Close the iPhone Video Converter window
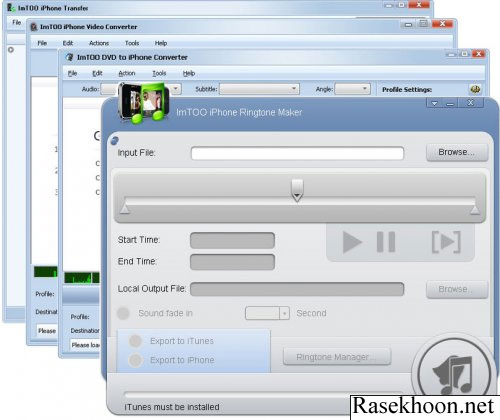 [442, 24]
